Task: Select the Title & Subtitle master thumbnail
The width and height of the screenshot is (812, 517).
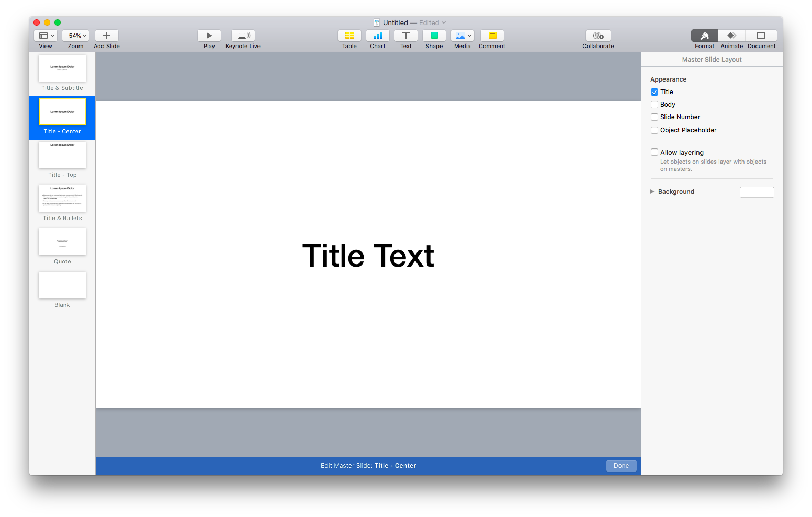Action: point(62,68)
